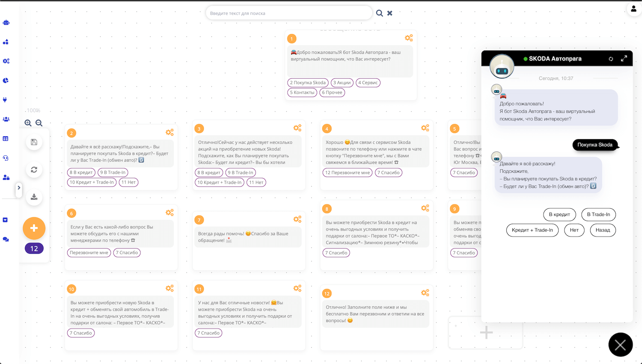Click 'В Trade-In' reply in chat

click(598, 214)
